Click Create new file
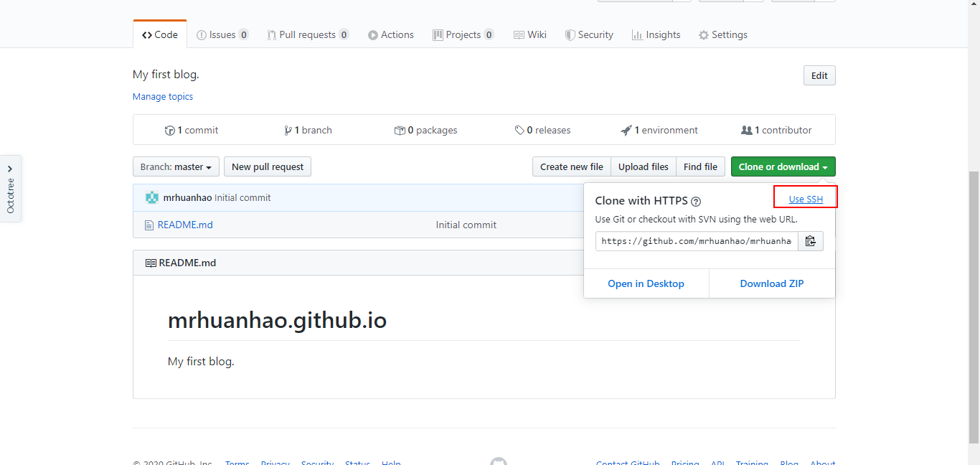 coord(572,166)
